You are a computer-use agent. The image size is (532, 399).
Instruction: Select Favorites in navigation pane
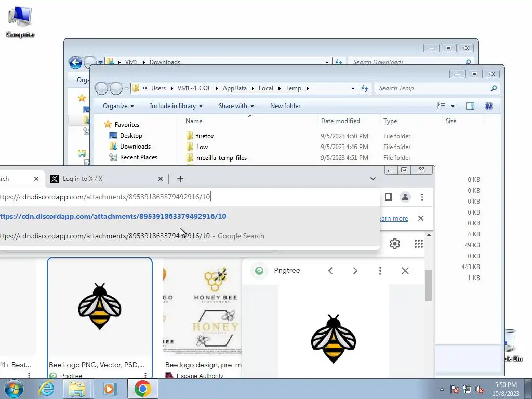(127, 125)
